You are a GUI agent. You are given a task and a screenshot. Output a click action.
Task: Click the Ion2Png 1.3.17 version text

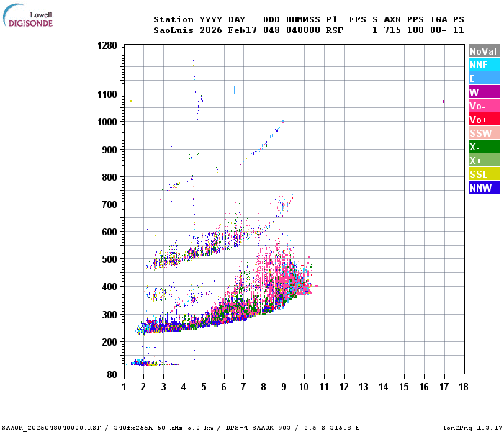pyautogui.click(x=472, y=428)
